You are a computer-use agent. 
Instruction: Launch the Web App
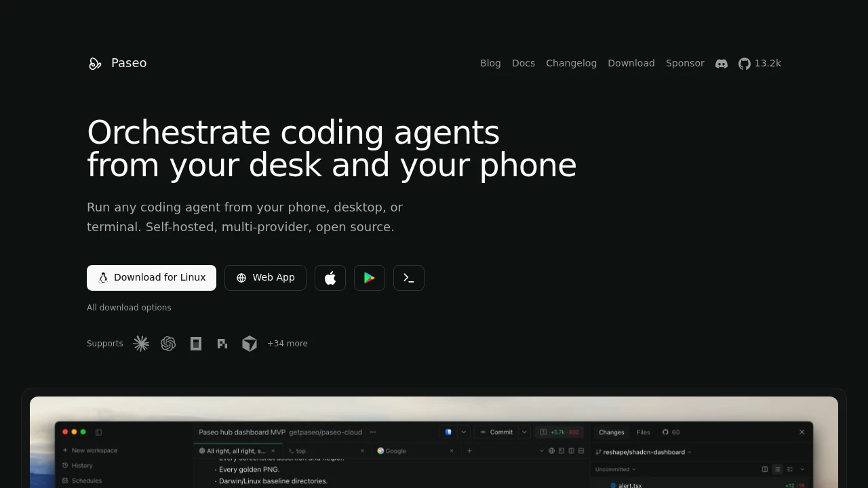(265, 278)
